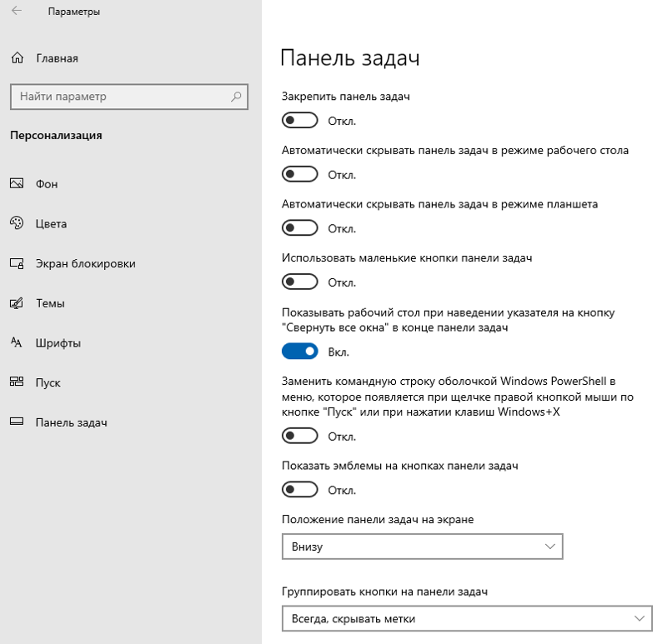Click the magnifier icon in the search box
Viewport: 667px width, 644px height.
click(236, 97)
